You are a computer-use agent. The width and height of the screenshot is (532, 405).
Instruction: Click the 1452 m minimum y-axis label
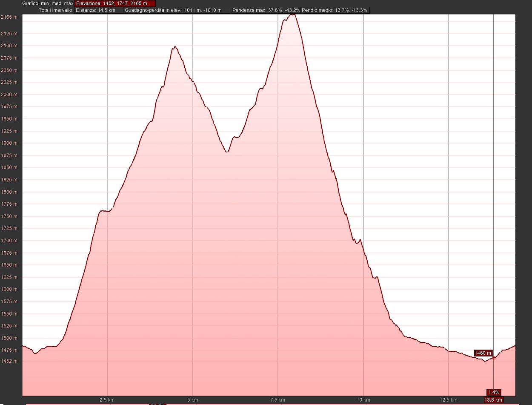[9, 361]
